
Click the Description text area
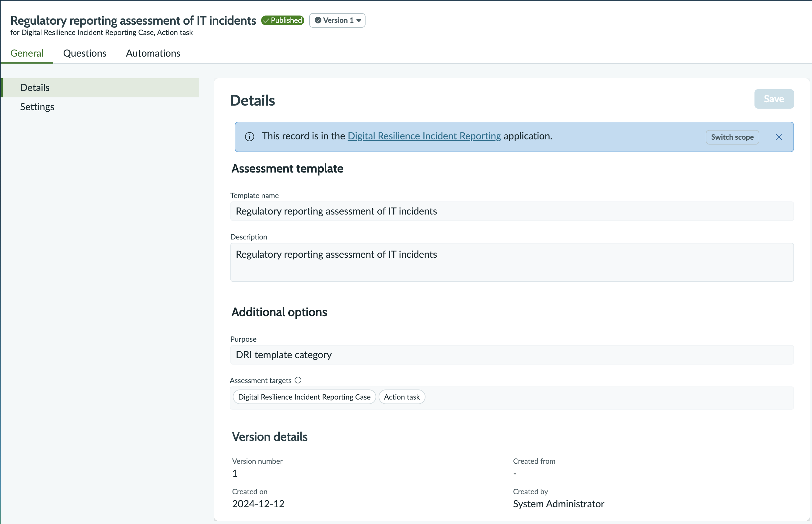point(512,262)
